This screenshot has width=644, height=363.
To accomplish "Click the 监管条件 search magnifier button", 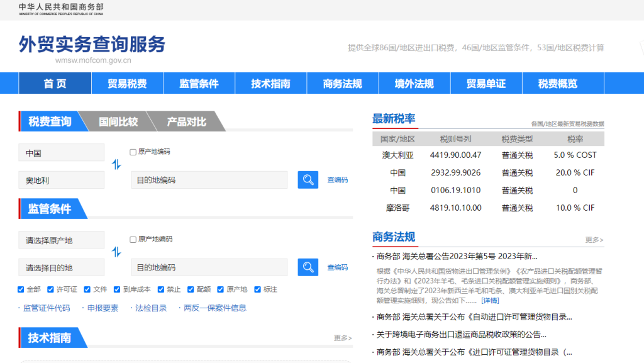I will click(308, 267).
